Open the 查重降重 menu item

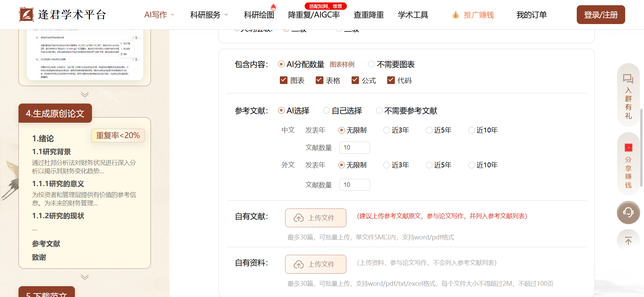pos(369,15)
